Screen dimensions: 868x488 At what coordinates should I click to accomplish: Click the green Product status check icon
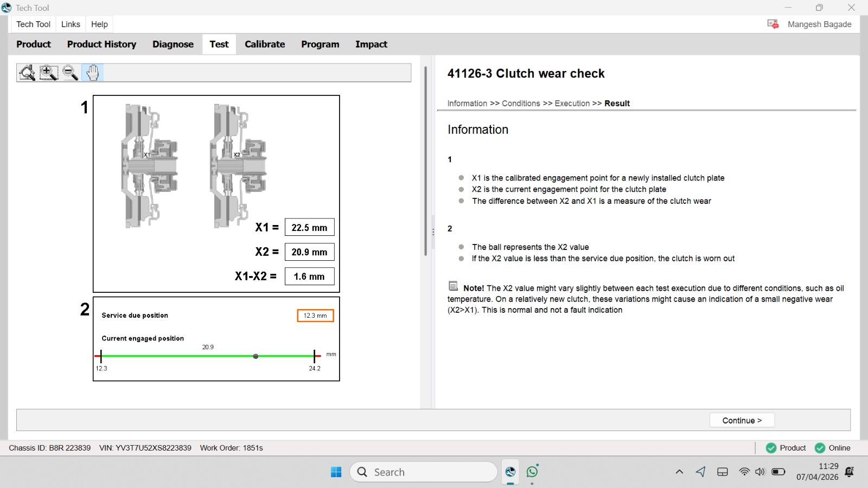tap(771, 448)
